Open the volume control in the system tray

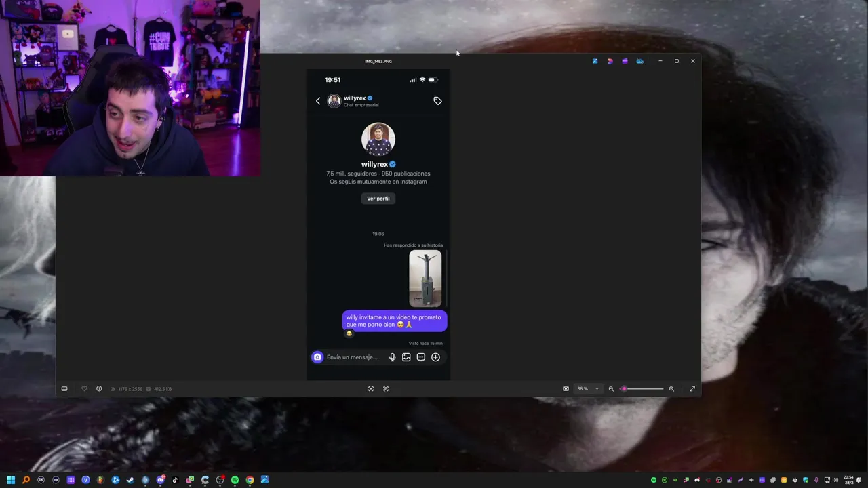(x=835, y=480)
